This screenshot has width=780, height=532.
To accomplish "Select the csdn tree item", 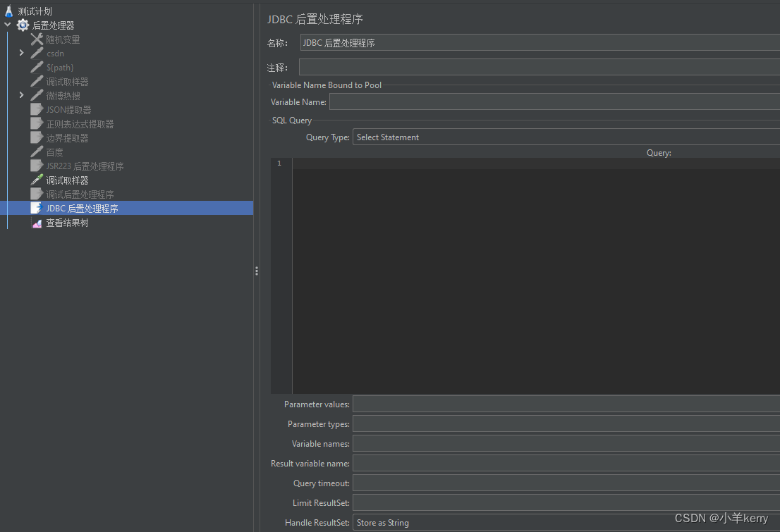I will (x=55, y=54).
